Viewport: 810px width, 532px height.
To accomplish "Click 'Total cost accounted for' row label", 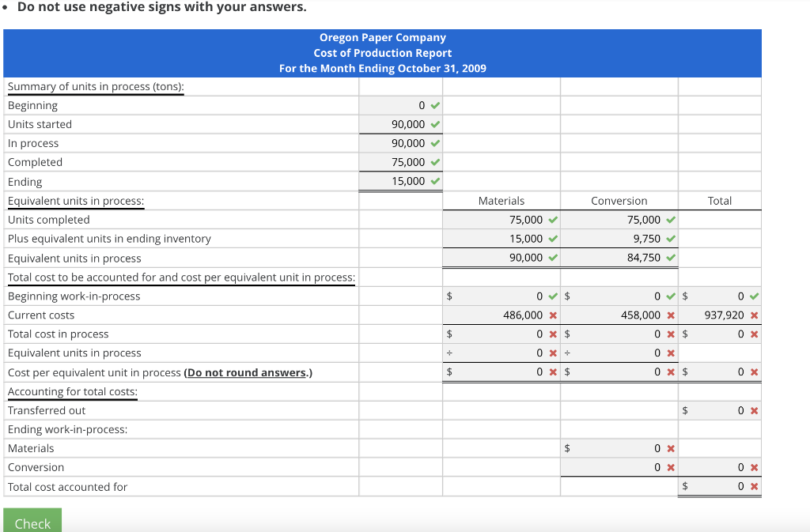I will pos(67,487).
